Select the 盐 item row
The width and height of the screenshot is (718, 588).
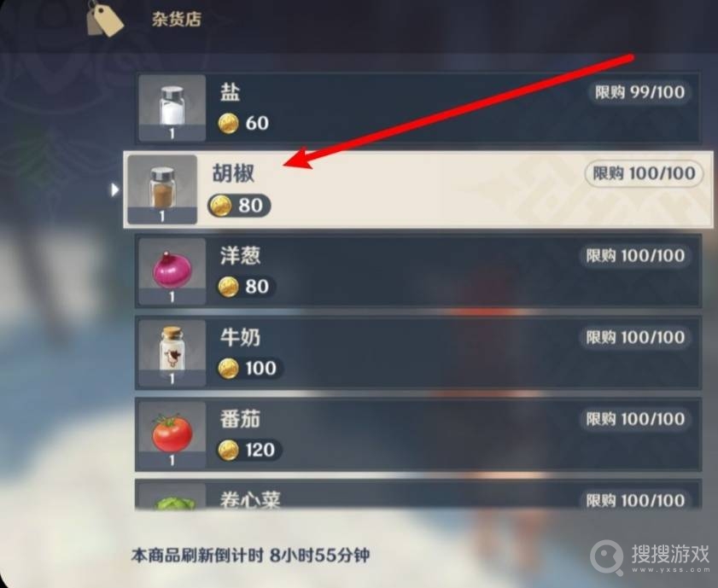click(418, 108)
